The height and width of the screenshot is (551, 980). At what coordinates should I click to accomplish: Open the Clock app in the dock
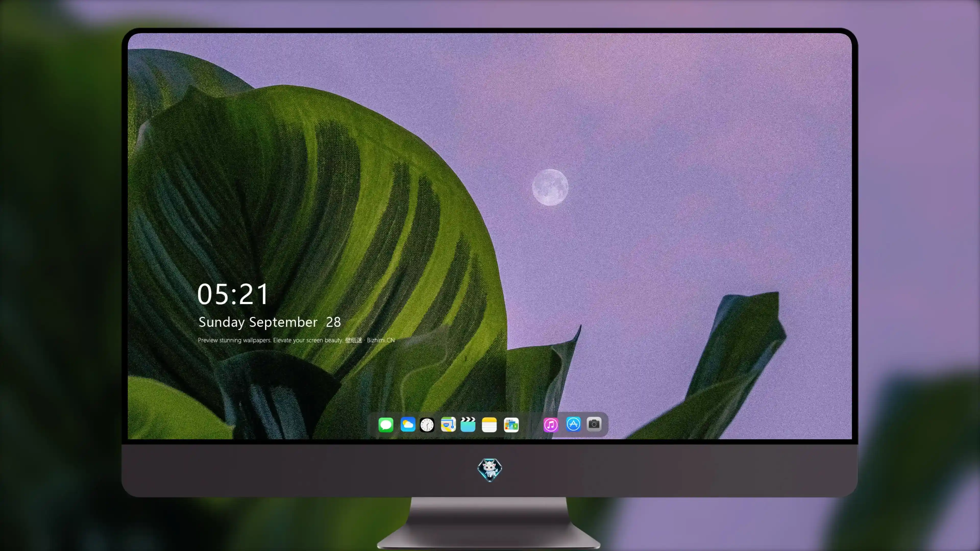pyautogui.click(x=427, y=425)
